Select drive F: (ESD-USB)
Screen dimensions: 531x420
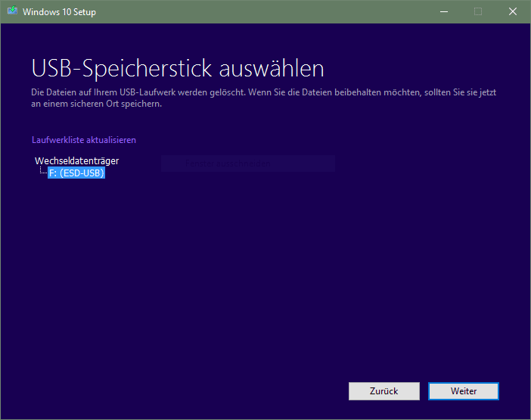76,173
